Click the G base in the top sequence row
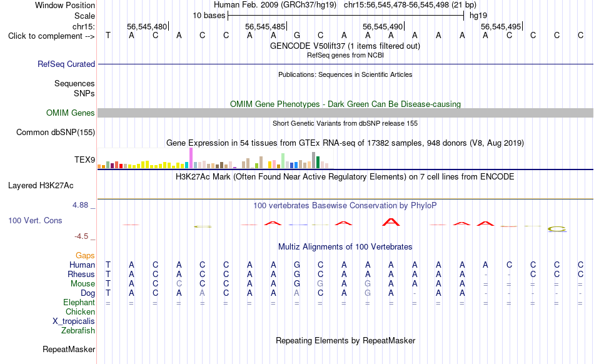 (x=297, y=36)
